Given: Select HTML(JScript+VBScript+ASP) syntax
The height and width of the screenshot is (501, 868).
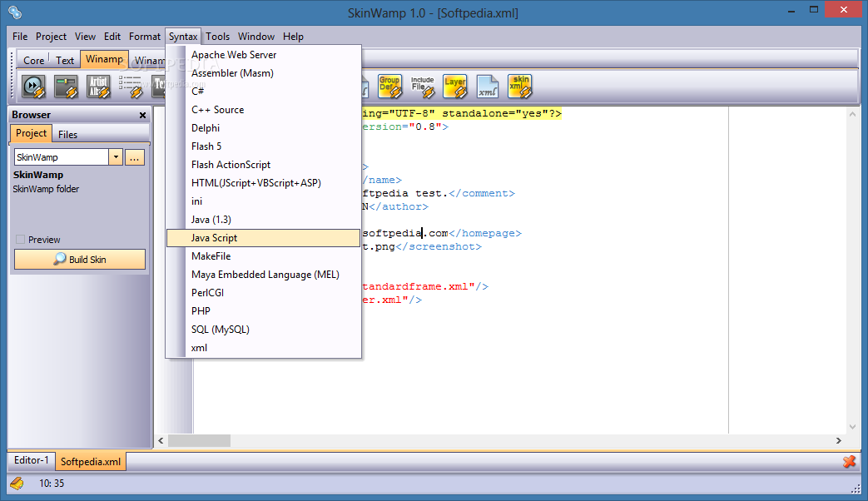Looking at the screenshot, I should click(x=264, y=183).
